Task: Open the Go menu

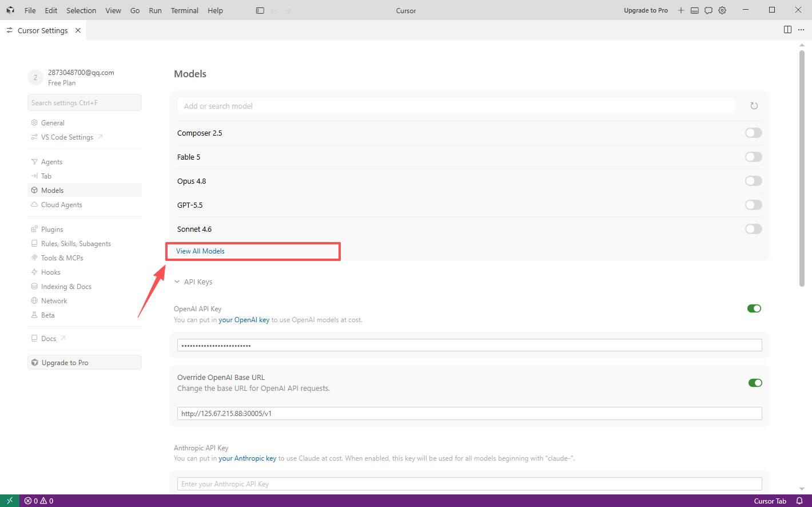Action: tap(135, 10)
